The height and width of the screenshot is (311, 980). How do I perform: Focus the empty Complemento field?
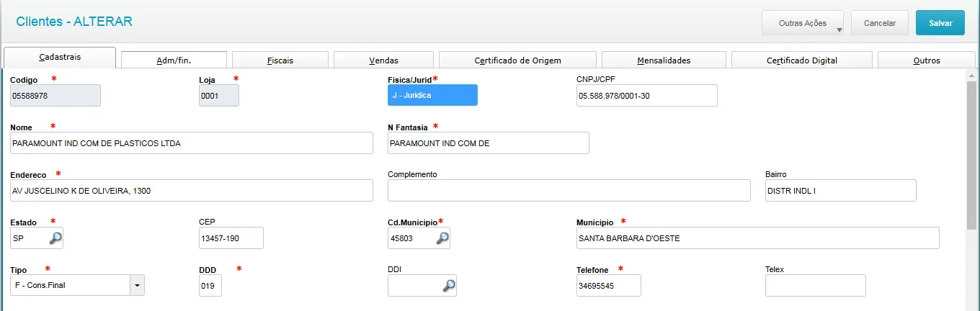569,191
